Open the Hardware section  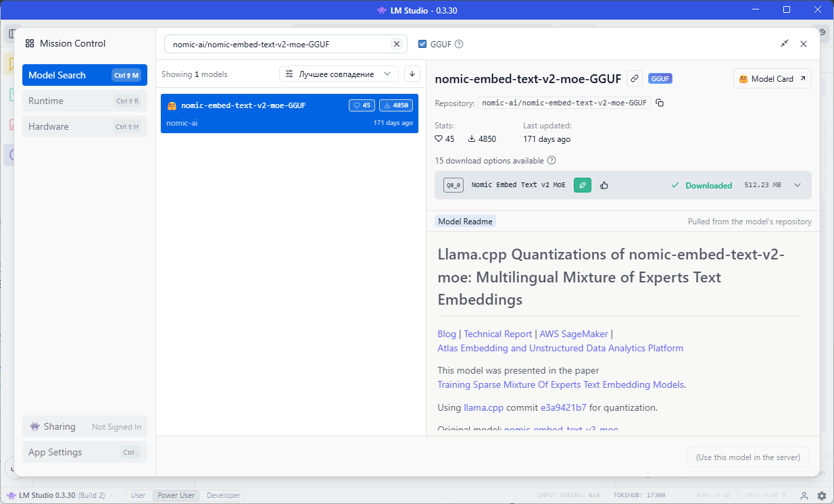84,126
